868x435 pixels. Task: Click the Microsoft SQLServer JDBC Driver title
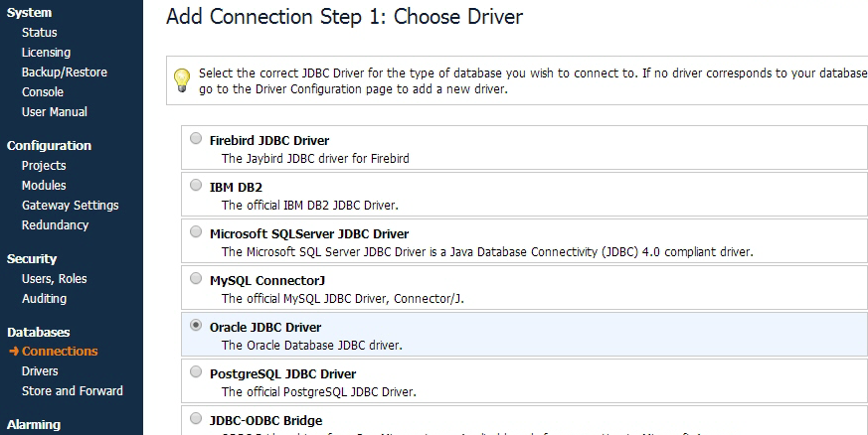coord(309,233)
